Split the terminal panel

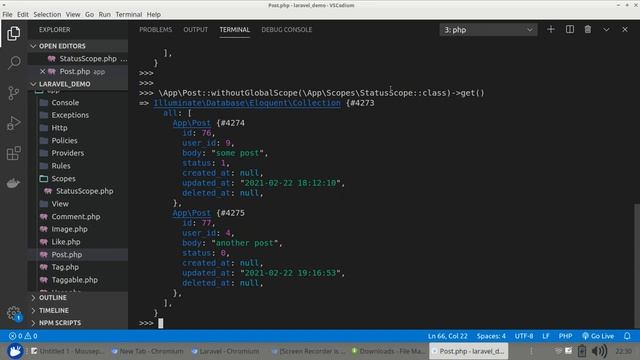tap(569, 29)
